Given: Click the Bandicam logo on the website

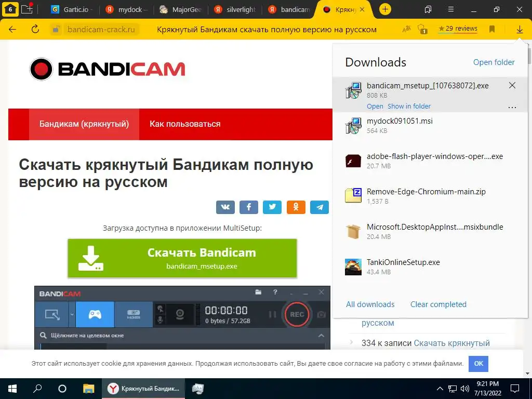Looking at the screenshot, I should (107, 69).
